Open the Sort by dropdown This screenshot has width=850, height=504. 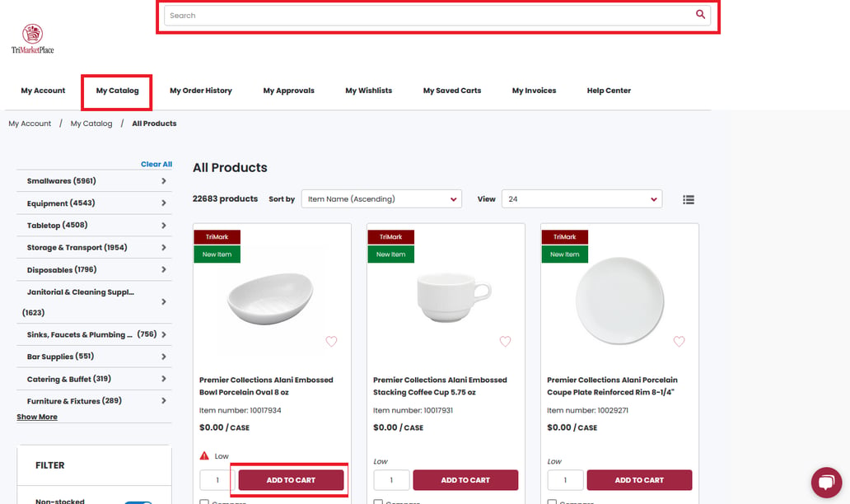tap(381, 199)
